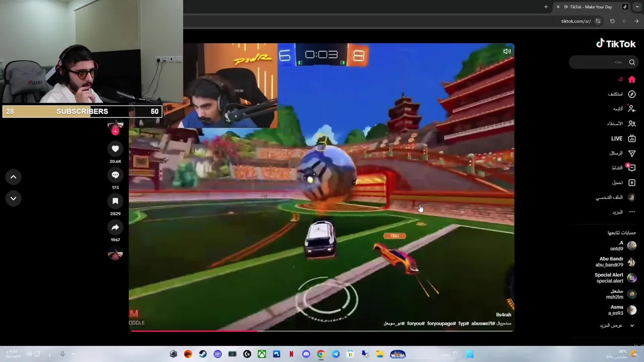Expand the show-more accounts chevron

(x=632, y=326)
